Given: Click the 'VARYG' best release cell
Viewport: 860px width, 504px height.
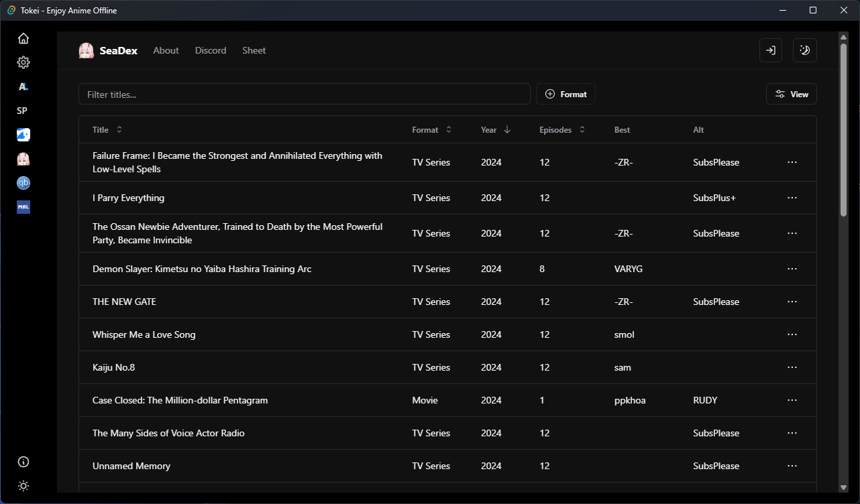Looking at the screenshot, I should 629,269.
